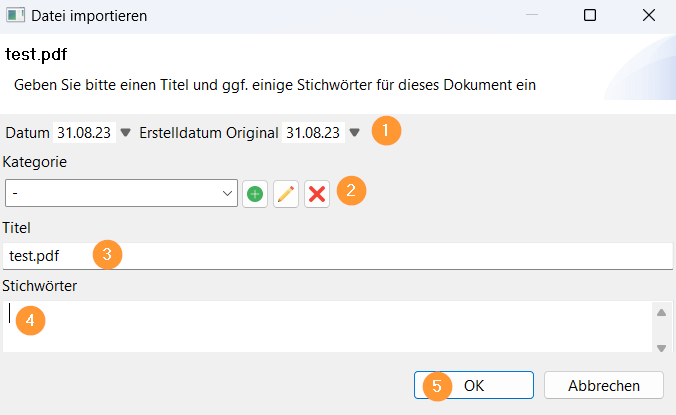Click the Erstelldatum Original date value

313,132
